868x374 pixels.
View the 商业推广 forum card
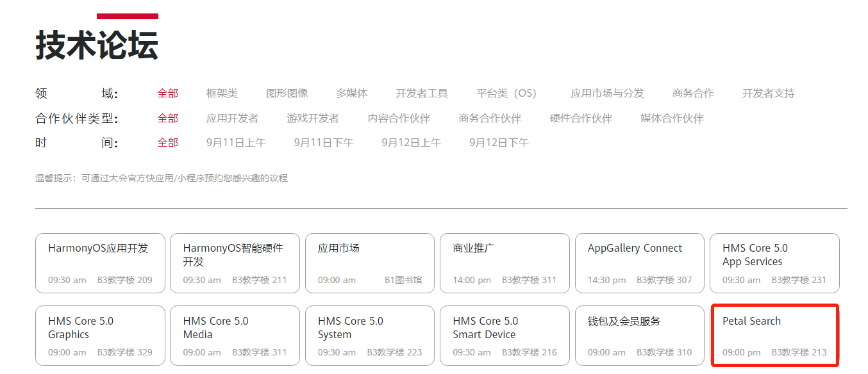[505, 263]
